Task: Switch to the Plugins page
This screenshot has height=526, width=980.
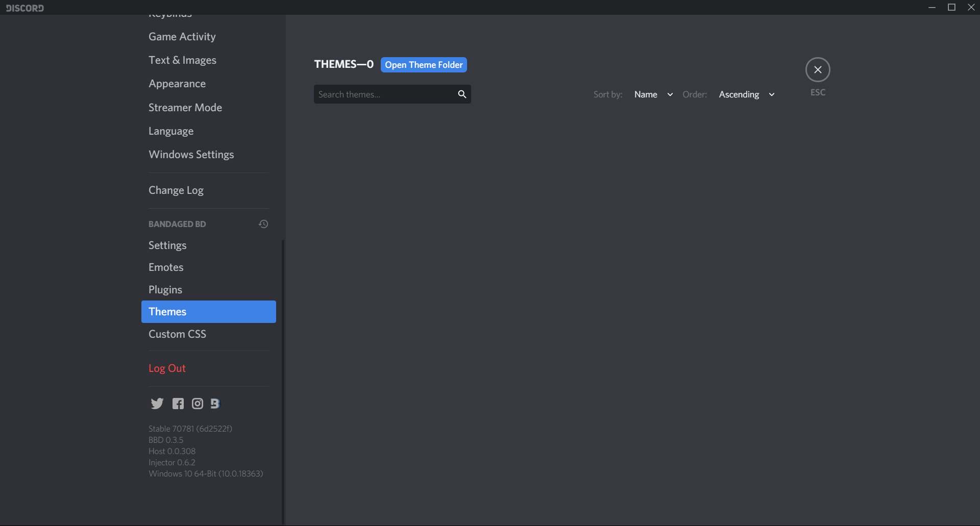Action: [x=208, y=290]
